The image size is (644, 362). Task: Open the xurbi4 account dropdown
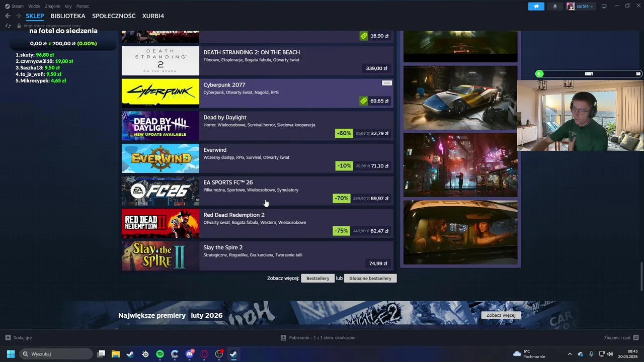[x=581, y=6]
